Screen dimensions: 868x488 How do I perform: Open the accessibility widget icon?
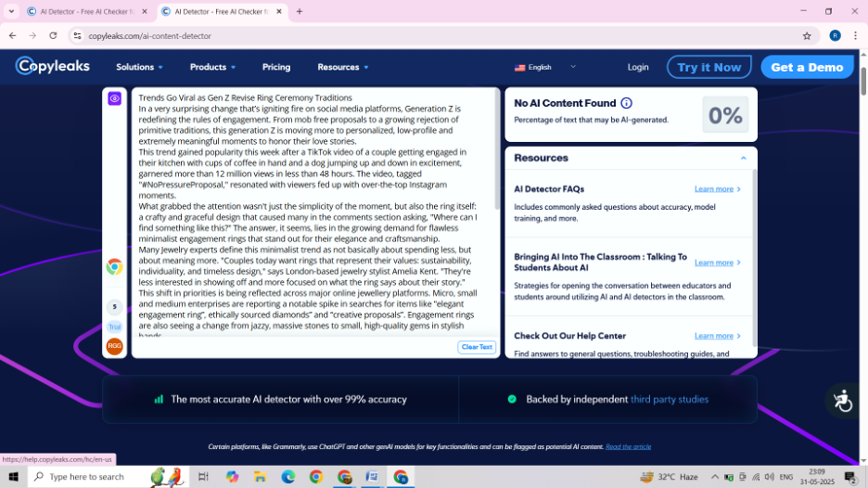coord(843,401)
